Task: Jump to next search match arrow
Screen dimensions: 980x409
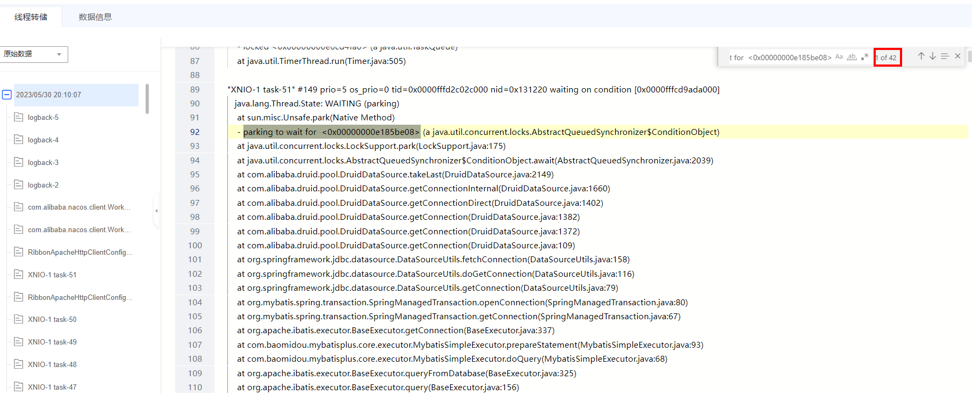Action: pyautogui.click(x=933, y=56)
